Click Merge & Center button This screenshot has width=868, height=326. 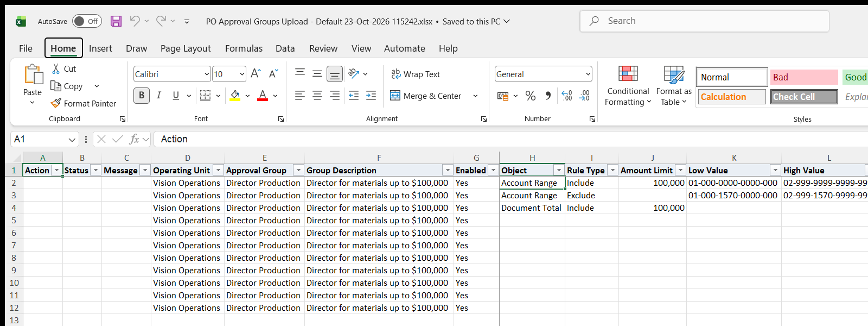(x=426, y=96)
